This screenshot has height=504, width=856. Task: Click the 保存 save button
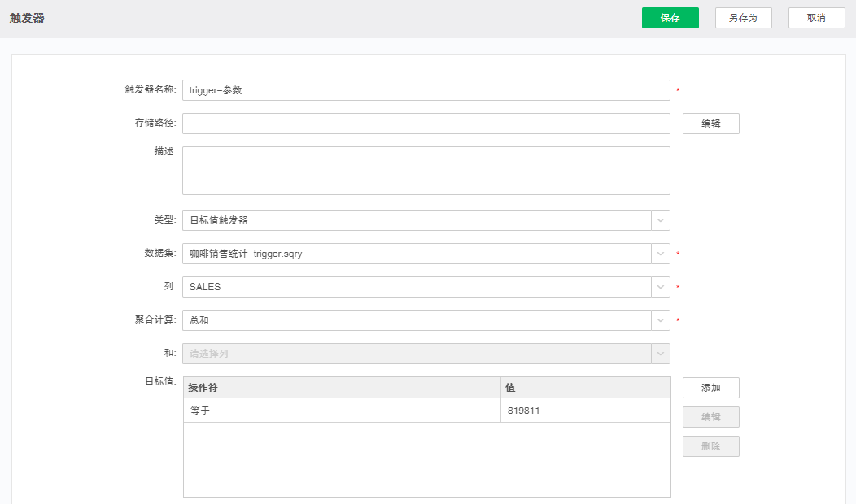click(670, 17)
